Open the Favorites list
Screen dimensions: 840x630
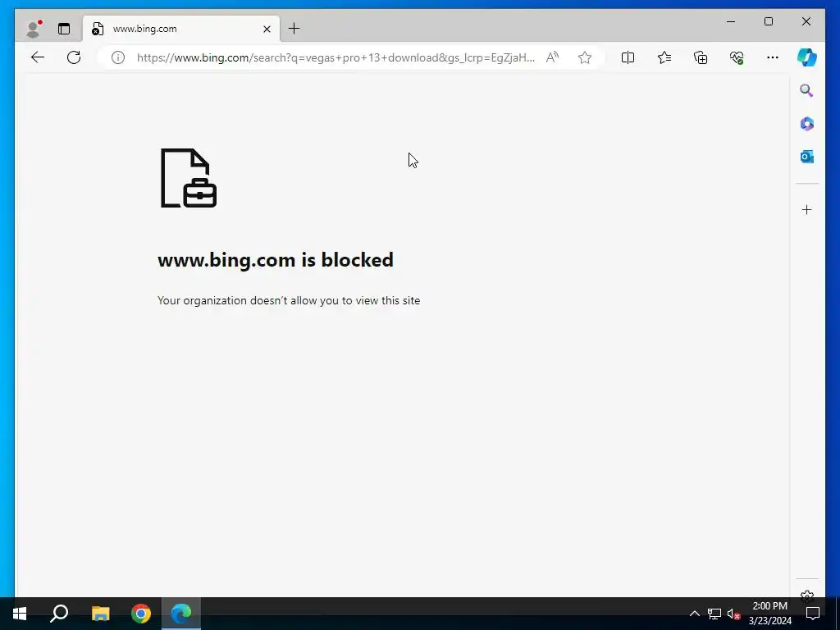click(x=664, y=57)
